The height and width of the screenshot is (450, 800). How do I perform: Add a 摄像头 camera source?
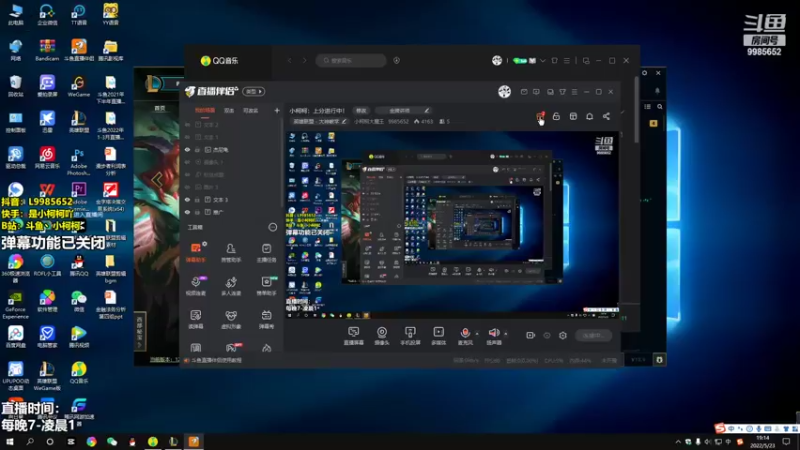[x=382, y=336]
